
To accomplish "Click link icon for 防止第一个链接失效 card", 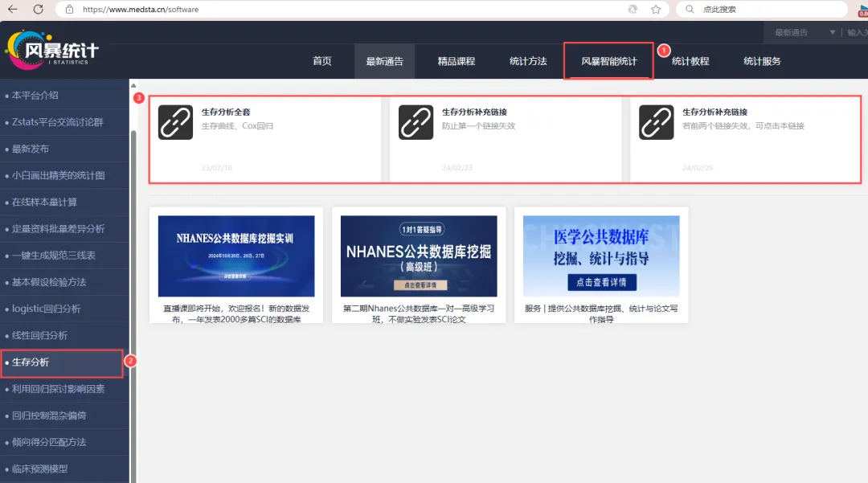I will (416, 122).
